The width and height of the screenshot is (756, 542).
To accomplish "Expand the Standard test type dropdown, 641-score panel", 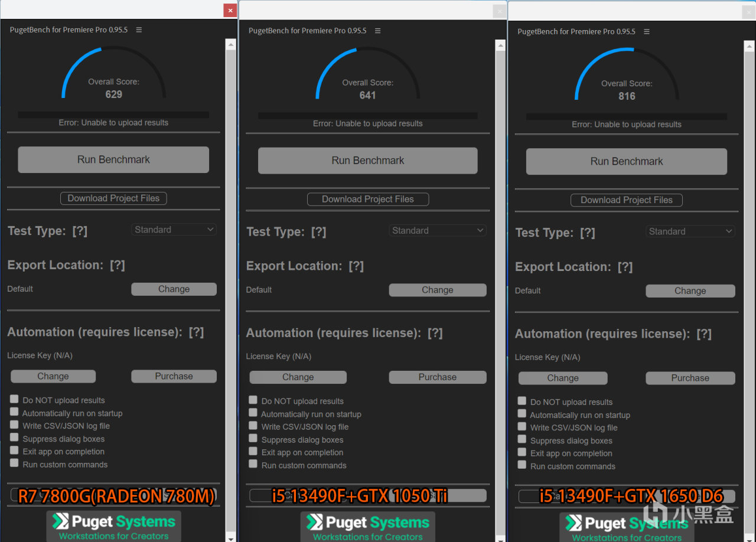I will 438,230.
